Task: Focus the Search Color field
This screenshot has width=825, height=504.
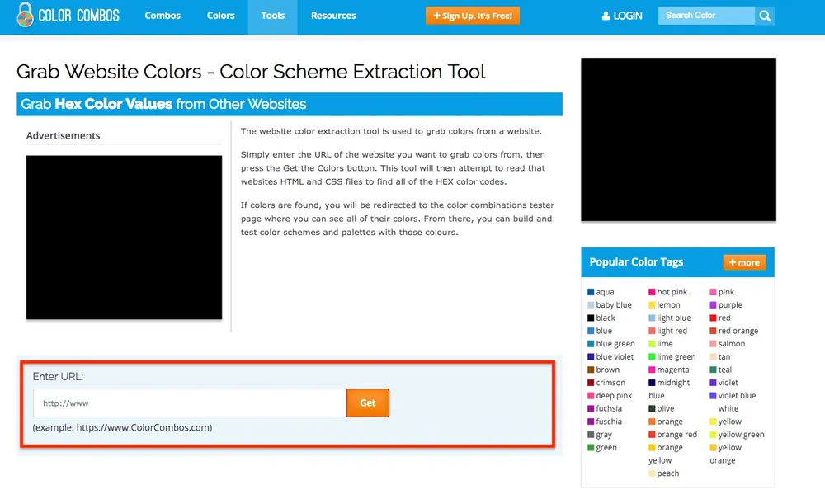Action: [706, 16]
